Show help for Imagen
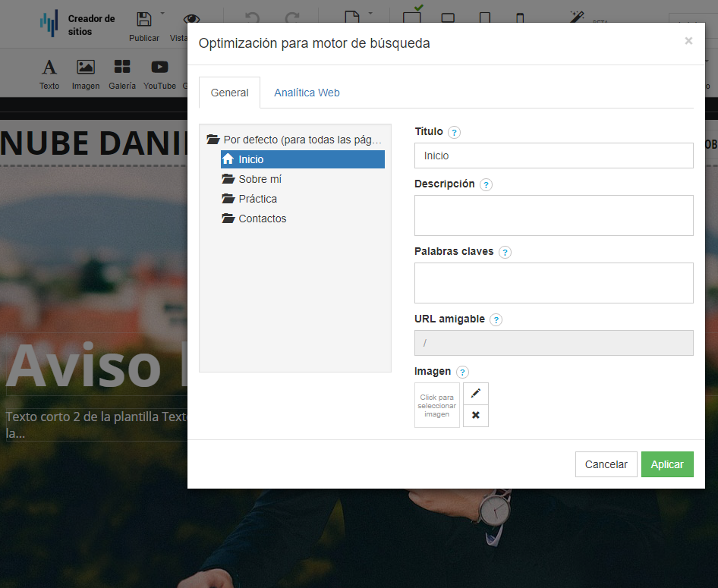Viewport: 718px width, 588px height. tap(462, 372)
